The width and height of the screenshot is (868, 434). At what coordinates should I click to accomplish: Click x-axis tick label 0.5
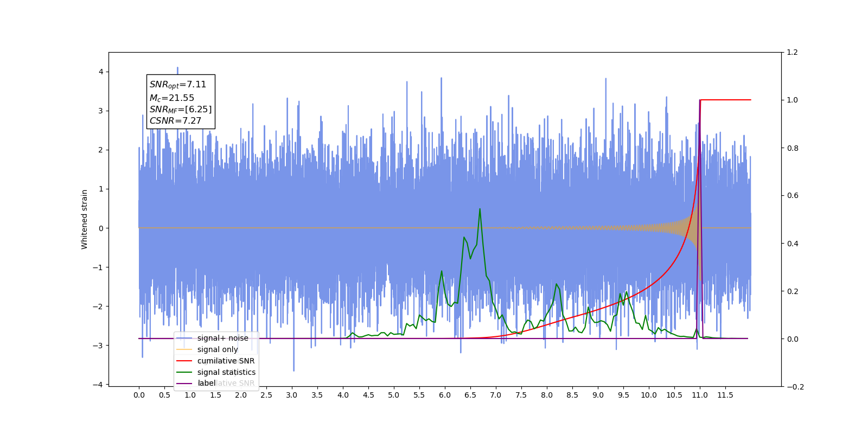[164, 395]
